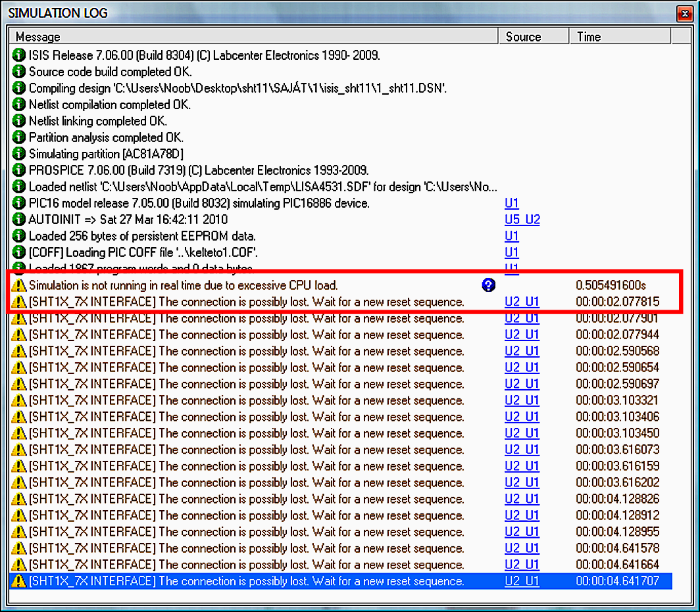Open U2 U1 link on 00:00:02.590654 row
Viewport: 700px width, 612px height.
[x=522, y=367]
